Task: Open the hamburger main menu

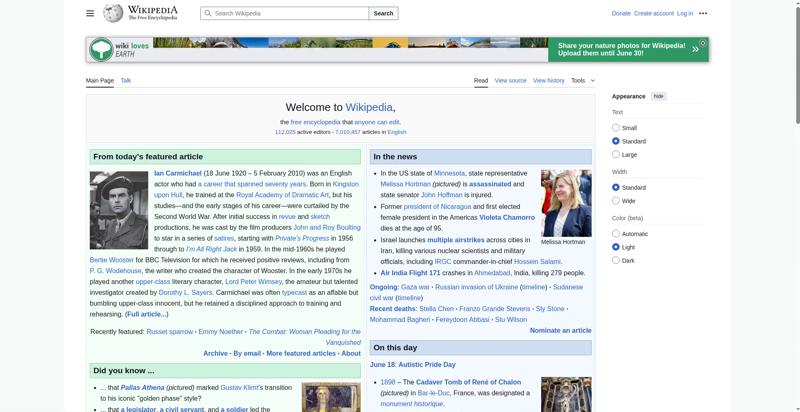Action: [x=90, y=13]
